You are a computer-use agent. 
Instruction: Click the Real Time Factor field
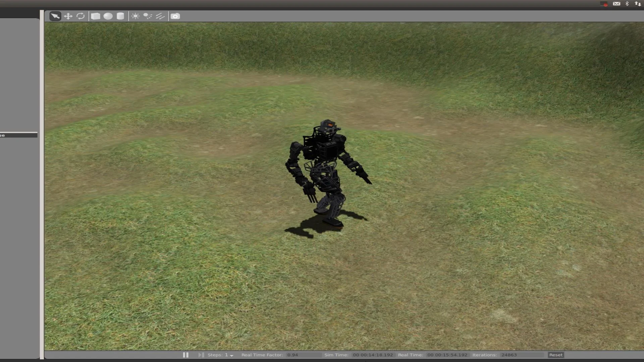[x=304, y=355]
